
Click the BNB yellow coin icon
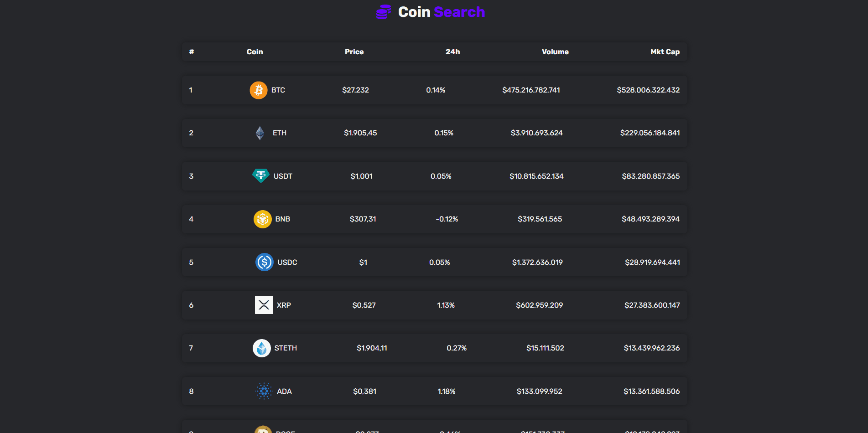pyautogui.click(x=263, y=219)
